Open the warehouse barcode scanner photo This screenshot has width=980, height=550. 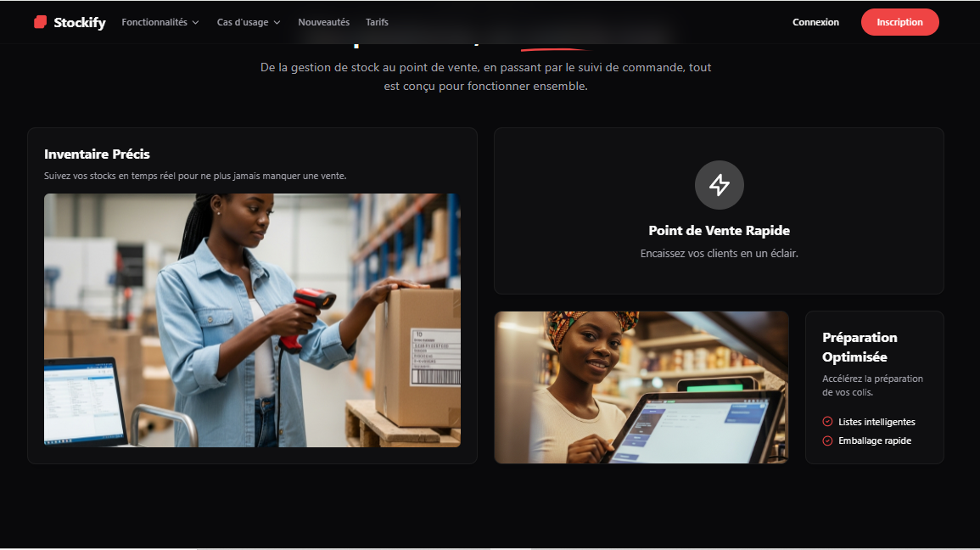253,320
